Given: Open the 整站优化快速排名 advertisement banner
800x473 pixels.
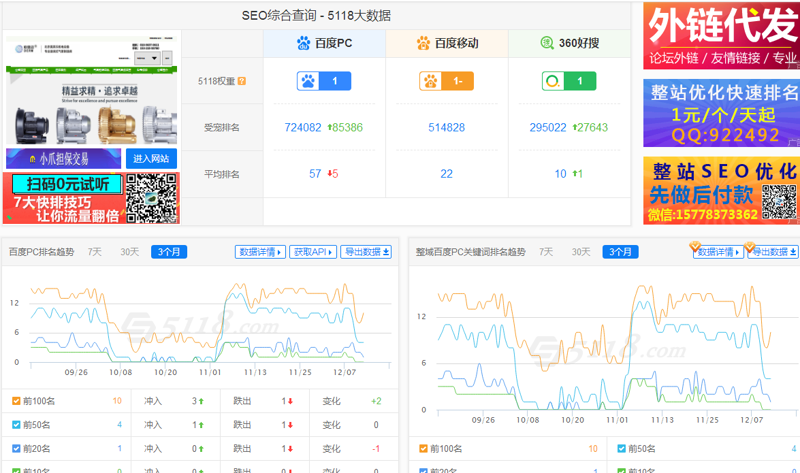Looking at the screenshot, I should (721, 113).
